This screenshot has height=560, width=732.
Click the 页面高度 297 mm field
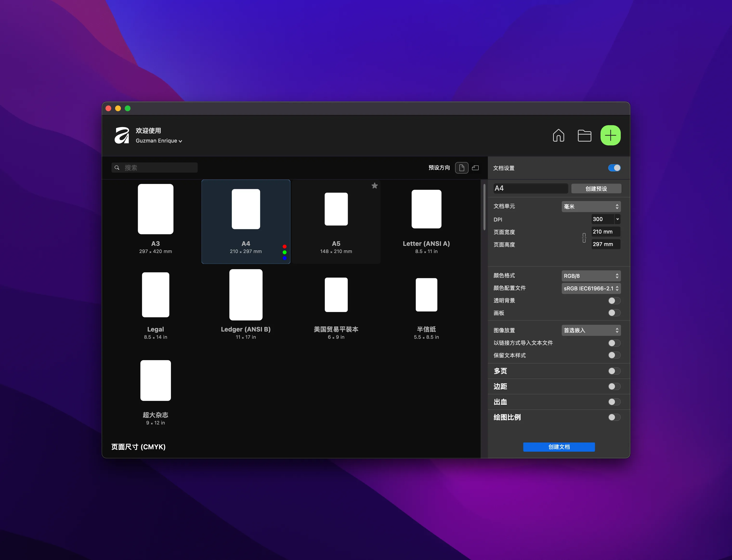(606, 244)
